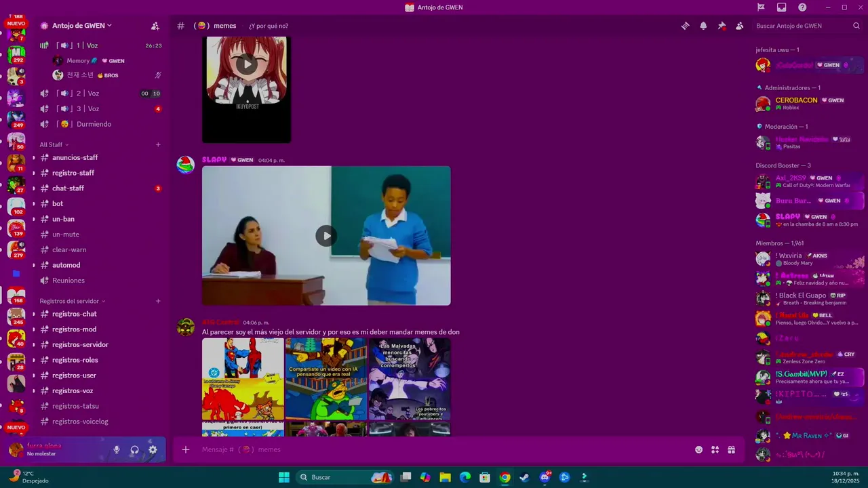The image size is (868, 488).
Task: Open File Explorer from the taskbar
Action: 445,477
